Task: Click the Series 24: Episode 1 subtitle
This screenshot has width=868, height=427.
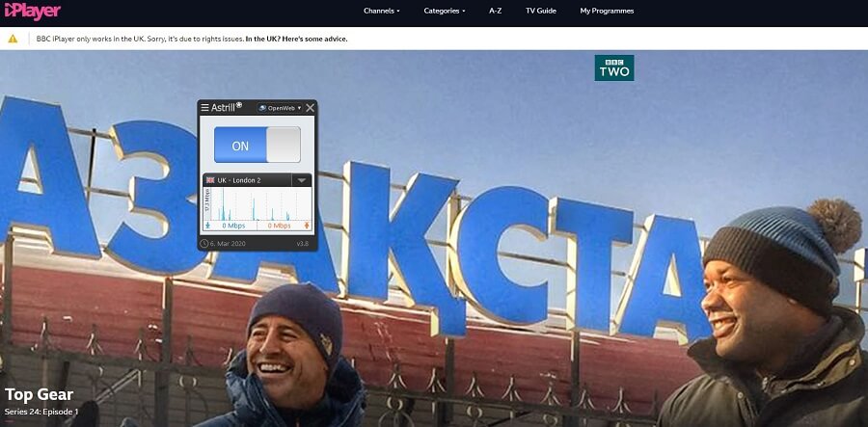Action: 41,412
